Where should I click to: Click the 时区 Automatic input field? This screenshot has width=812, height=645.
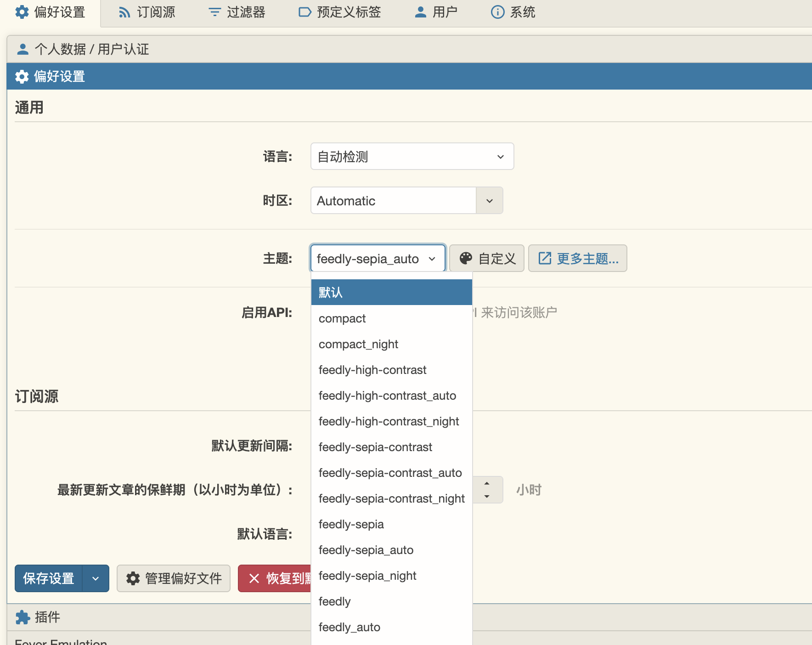(x=394, y=201)
